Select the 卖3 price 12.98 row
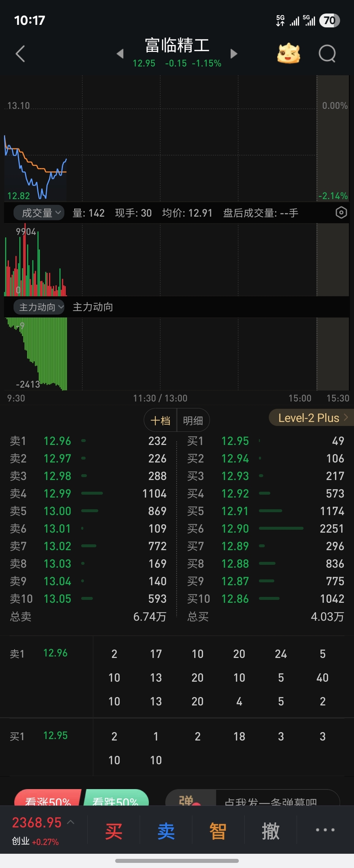This screenshot has height=868, width=354. click(x=88, y=476)
